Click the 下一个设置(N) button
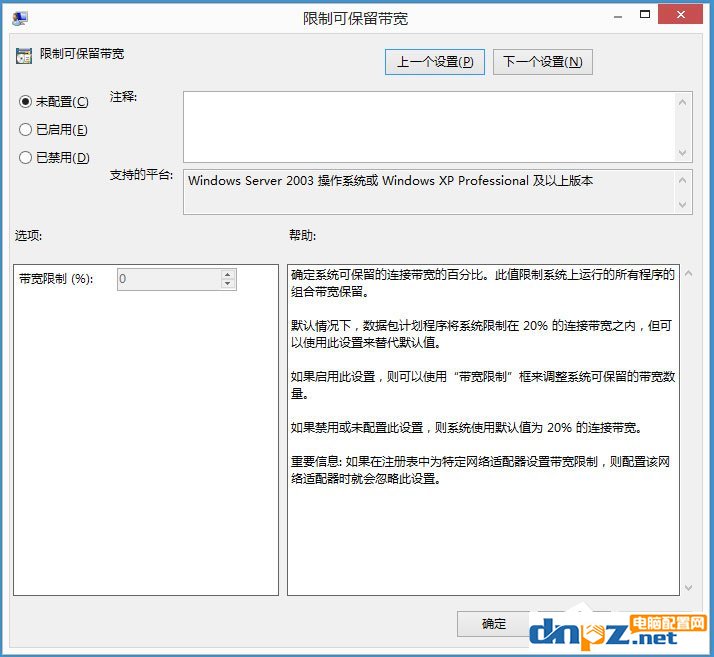 (x=542, y=62)
